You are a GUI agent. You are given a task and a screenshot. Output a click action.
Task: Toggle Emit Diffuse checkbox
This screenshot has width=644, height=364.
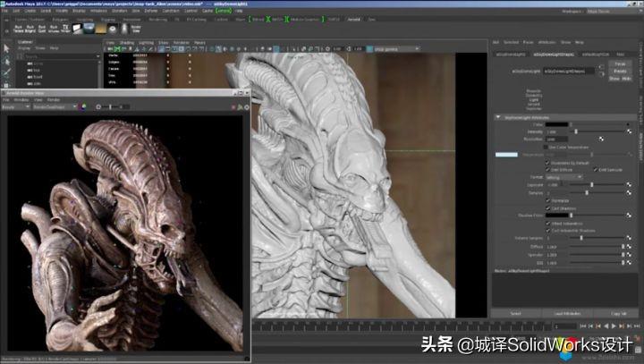(x=548, y=169)
